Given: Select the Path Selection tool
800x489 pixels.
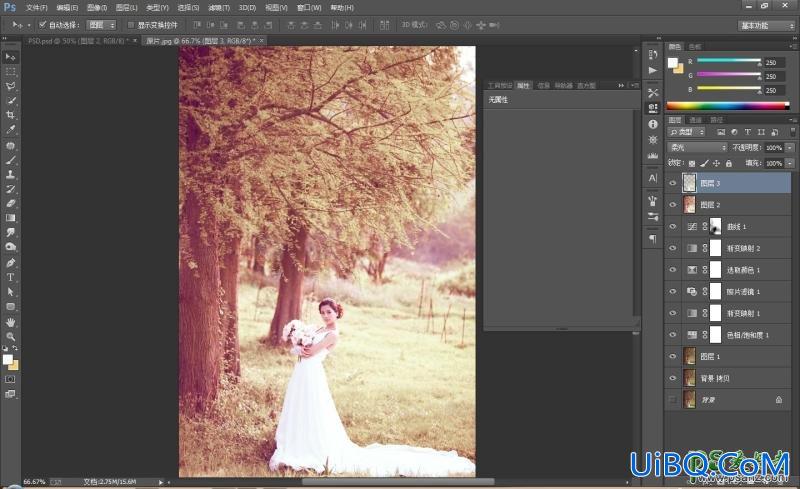Looking at the screenshot, I should [x=10, y=292].
